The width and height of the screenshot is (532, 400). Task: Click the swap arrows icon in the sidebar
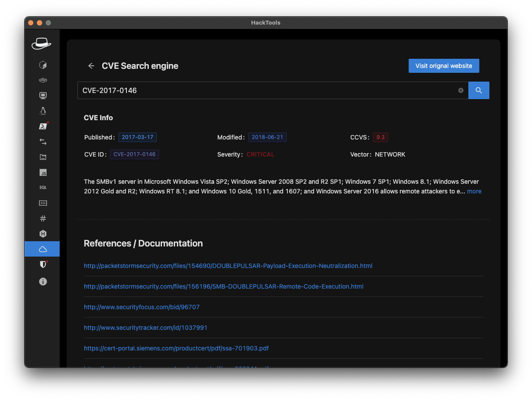(x=43, y=142)
